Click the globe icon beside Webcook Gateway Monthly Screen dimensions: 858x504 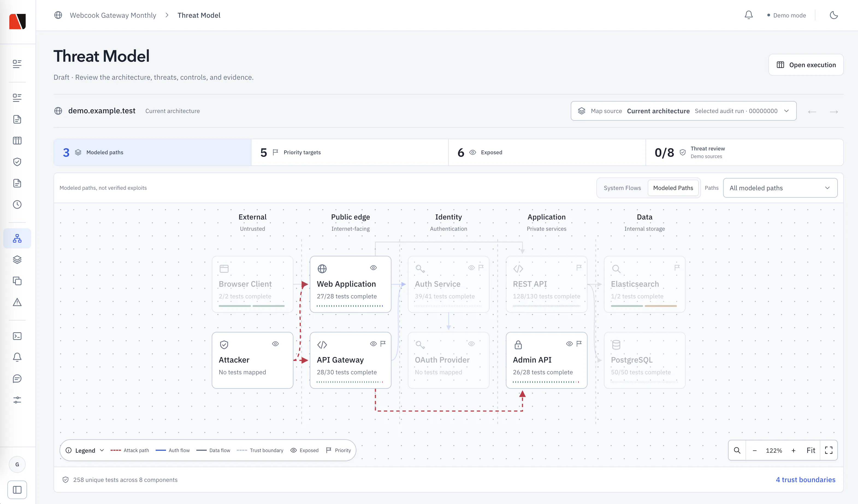58,15
